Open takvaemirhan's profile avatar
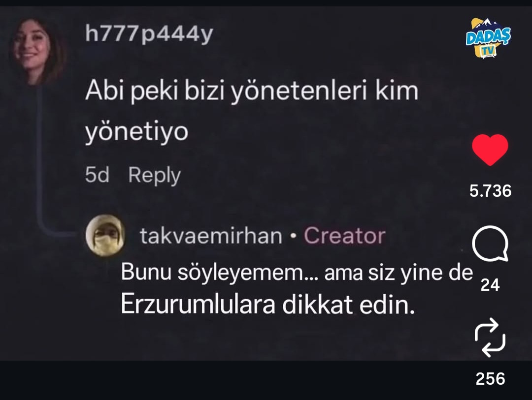Viewport: 532px width, 400px height. tap(105, 235)
